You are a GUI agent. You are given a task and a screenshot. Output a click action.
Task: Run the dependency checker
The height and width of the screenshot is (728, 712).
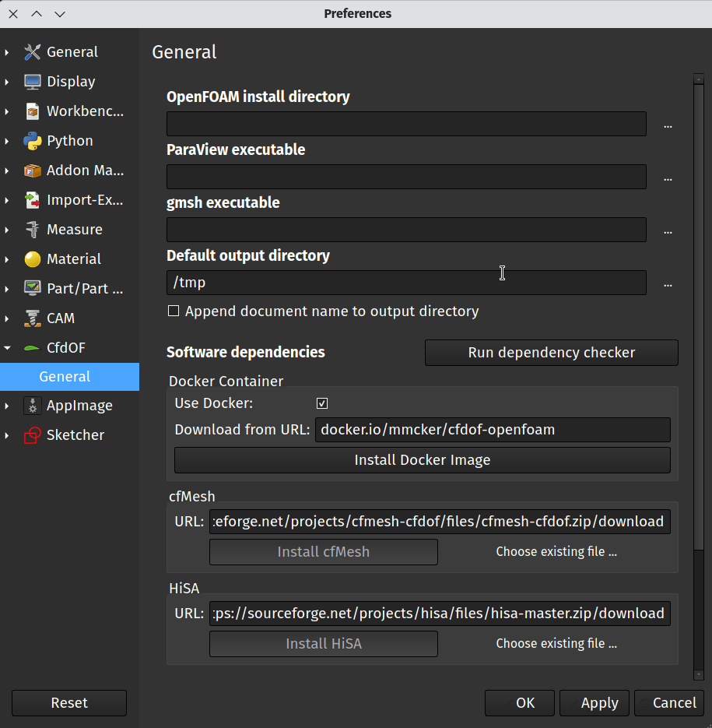pos(551,353)
